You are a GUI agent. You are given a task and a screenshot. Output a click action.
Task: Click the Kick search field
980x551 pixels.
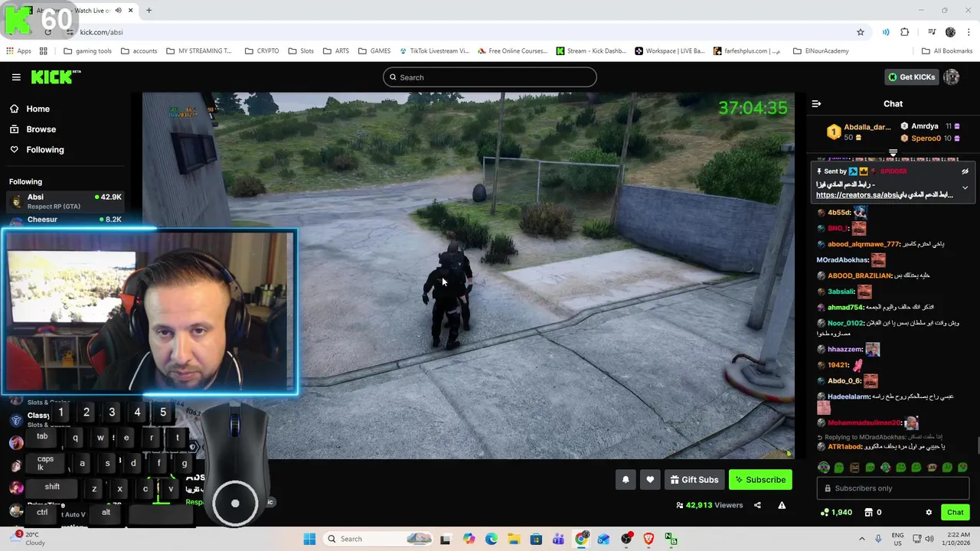[490, 77]
